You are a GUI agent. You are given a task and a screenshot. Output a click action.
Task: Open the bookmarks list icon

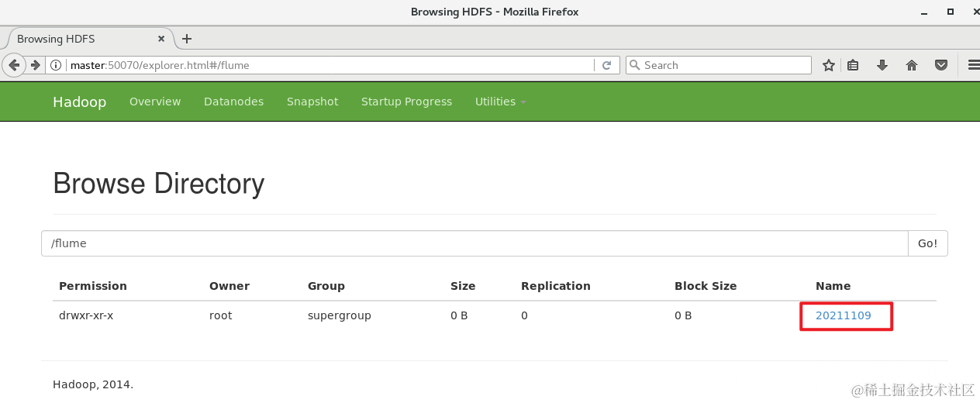click(853, 65)
